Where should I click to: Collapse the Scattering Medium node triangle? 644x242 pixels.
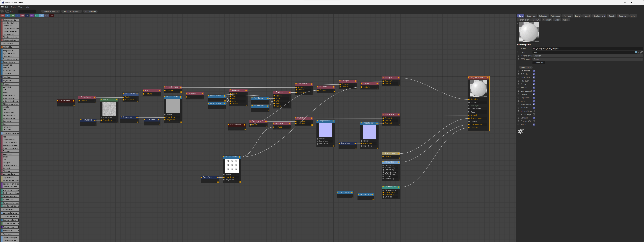(383, 187)
